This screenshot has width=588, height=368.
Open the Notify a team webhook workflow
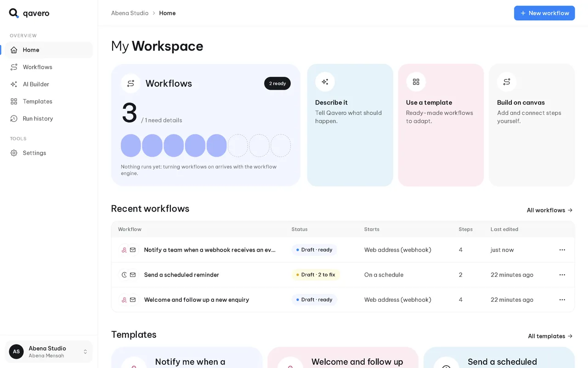pyautogui.click(x=210, y=250)
